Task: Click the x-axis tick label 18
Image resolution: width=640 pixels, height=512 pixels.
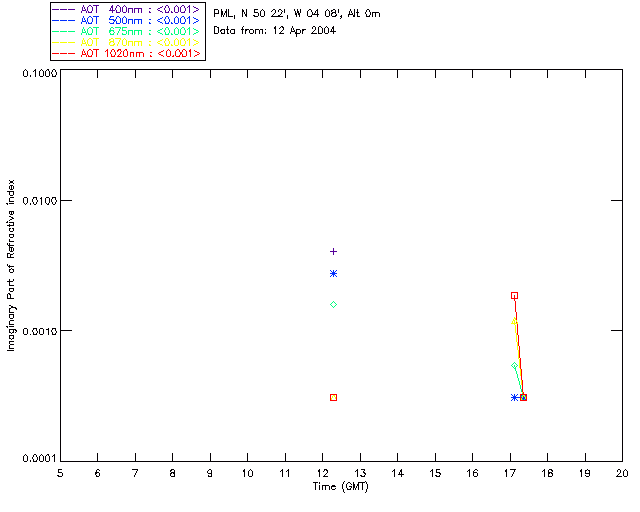Action: click(x=547, y=473)
